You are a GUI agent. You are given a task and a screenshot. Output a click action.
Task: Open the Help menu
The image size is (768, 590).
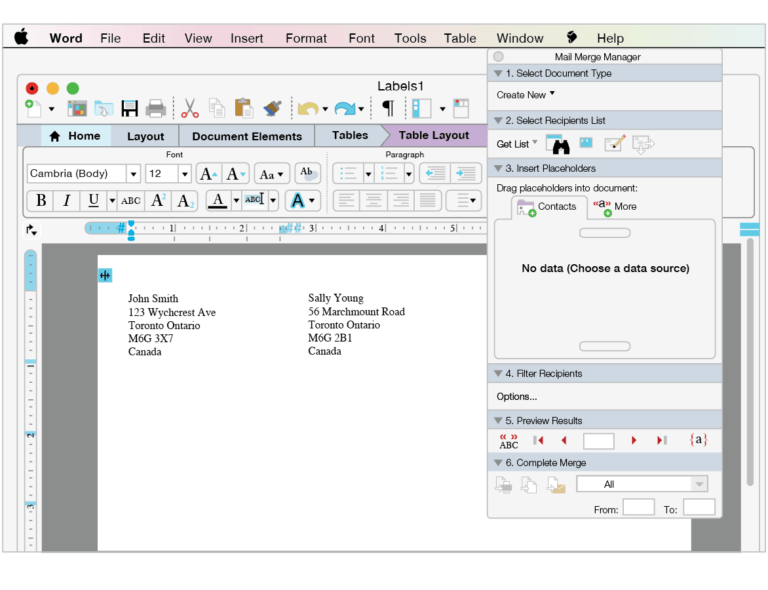pyautogui.click(x=610, y=38)
